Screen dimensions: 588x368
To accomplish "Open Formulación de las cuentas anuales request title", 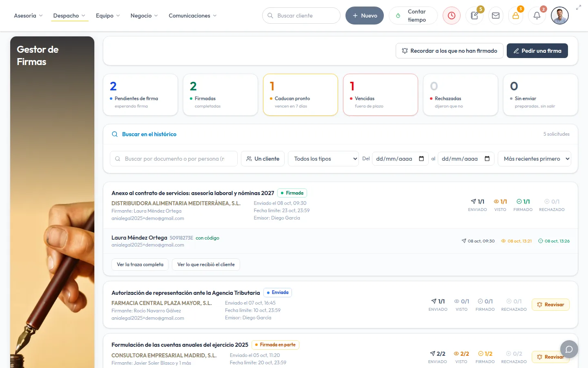I will (180, 345).
